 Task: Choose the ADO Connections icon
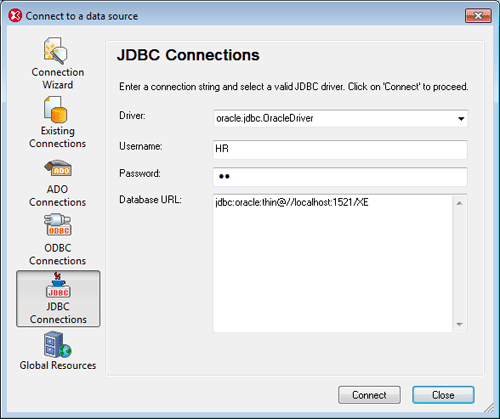coord(58,168)
